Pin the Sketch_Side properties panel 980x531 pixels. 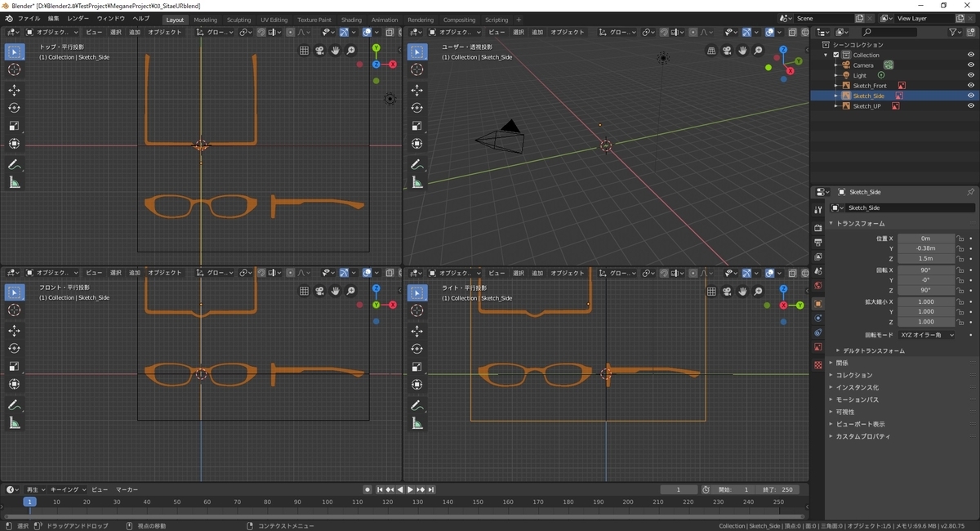pyautogui.click(x=970, y=192)
